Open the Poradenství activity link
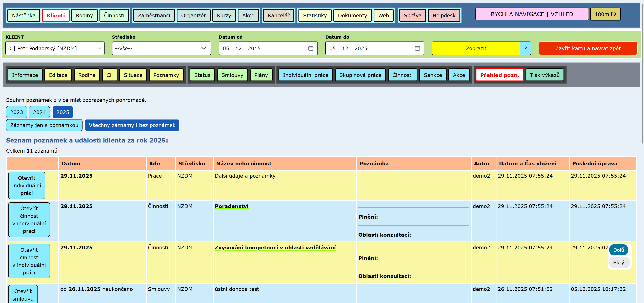644x303 pixels. pyautogui.click(x=231, y=206)
